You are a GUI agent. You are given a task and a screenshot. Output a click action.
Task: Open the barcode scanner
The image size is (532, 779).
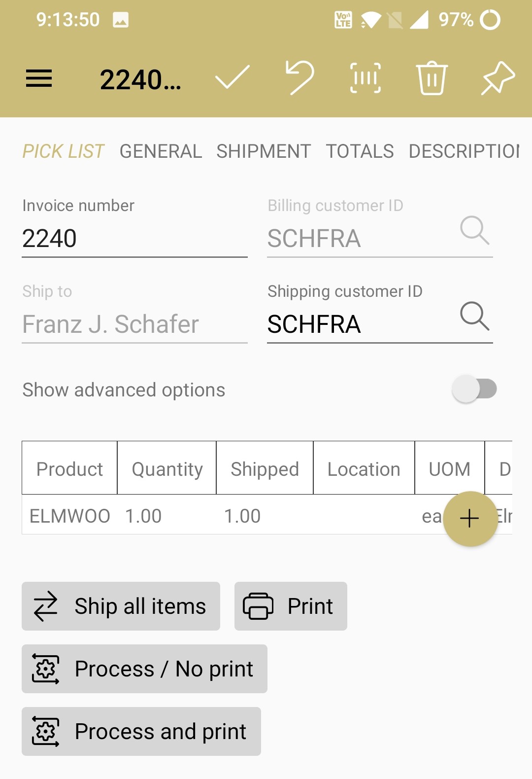pyautogui.click(x=366, y=78)
